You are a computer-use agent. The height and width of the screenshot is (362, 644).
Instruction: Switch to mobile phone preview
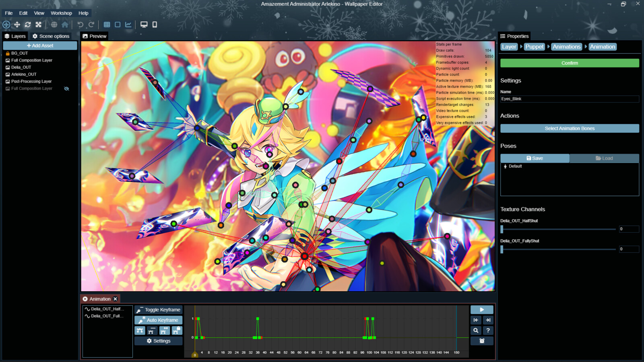coord(155,25)
